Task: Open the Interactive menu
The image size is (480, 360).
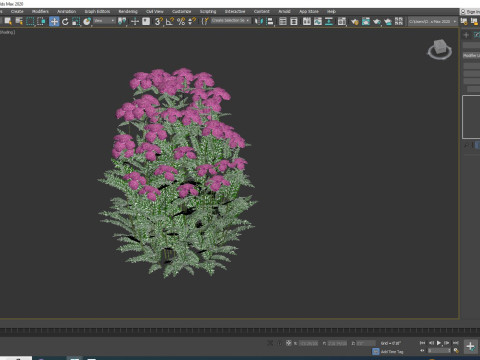Action: (x=235, y=11)
